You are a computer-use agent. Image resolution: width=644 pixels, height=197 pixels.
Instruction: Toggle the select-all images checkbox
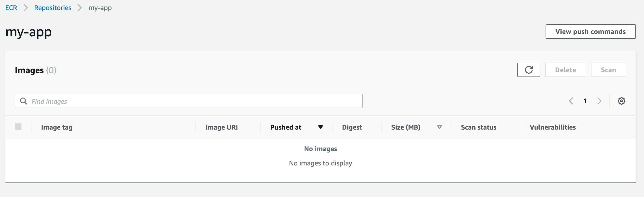click(18, 127)
